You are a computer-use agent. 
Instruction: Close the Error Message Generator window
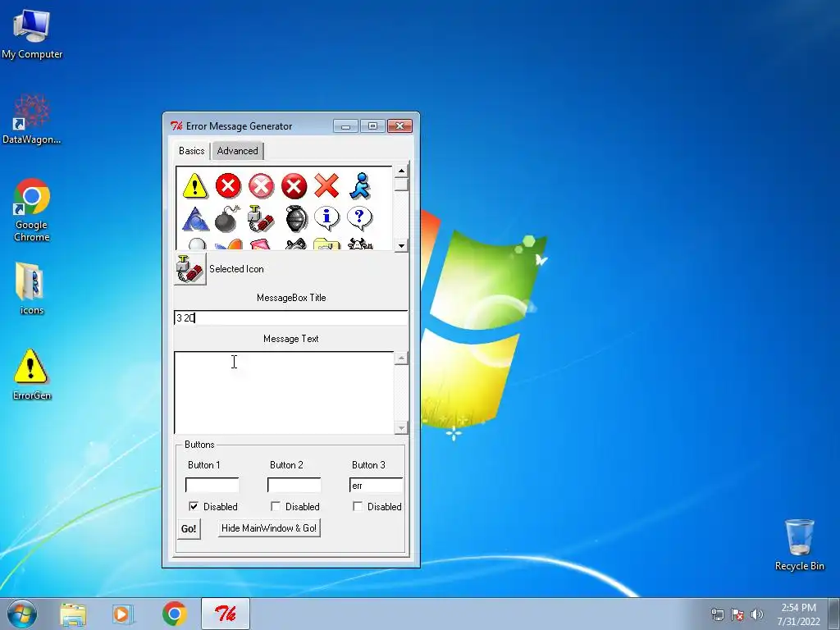399,126
